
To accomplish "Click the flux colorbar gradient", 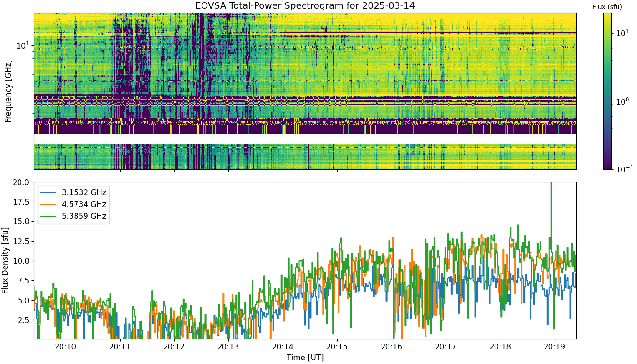I will [607, 91].
